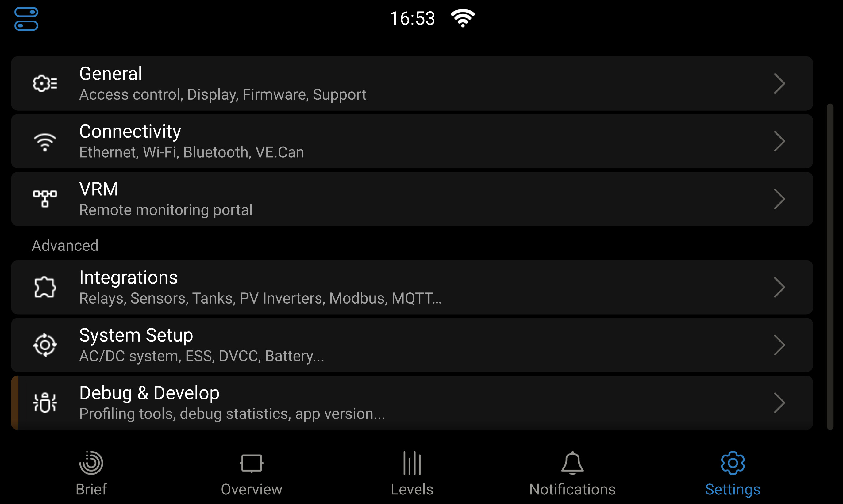Image resolution: width=843 pixels, height=504 pixels.
Task: Expand the Connectivity chevron arrow
Action: (x=779, y=141)
